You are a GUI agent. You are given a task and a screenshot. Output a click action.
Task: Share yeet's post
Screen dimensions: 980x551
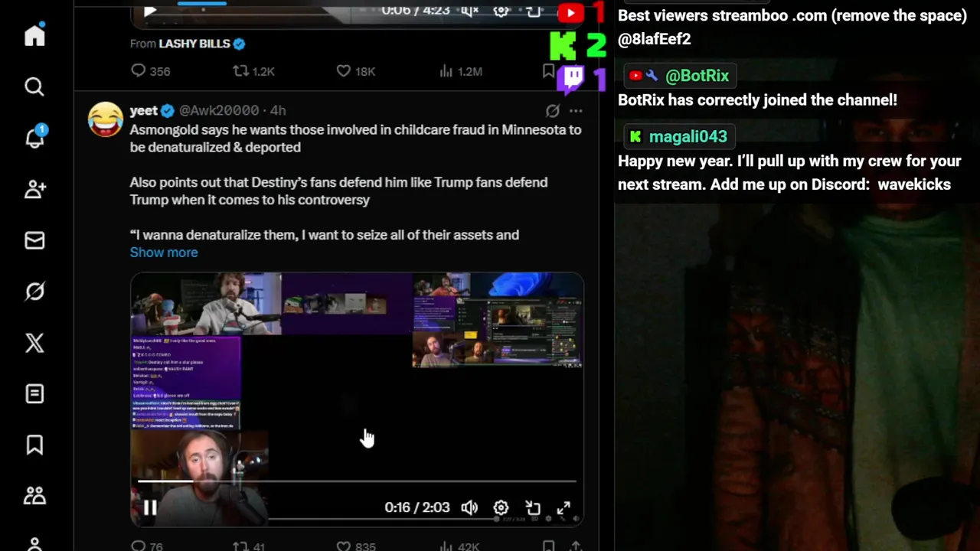[x=576, y=546]
